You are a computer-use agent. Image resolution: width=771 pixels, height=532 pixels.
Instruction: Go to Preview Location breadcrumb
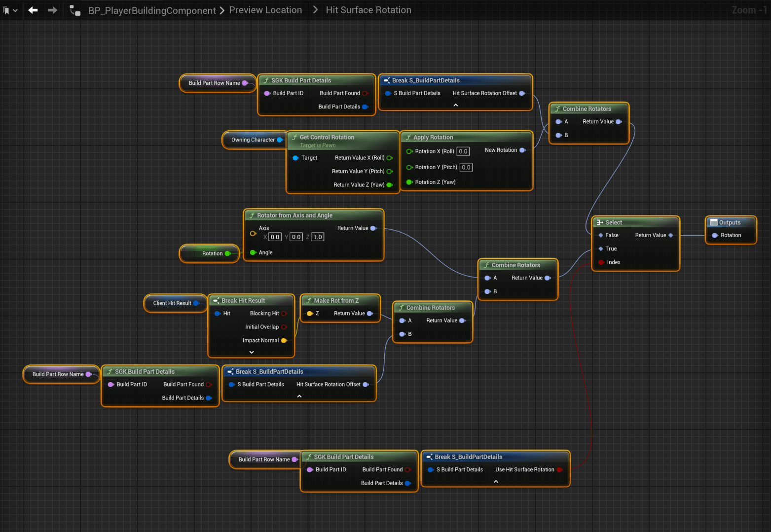click(265, 10)
